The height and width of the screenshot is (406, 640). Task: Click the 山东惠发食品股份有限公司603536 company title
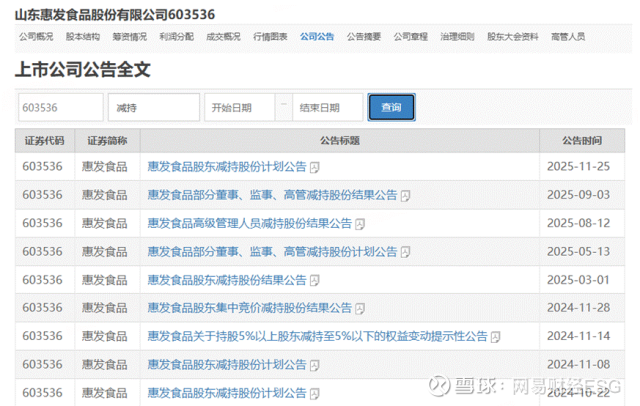click(x=115, y=15)
